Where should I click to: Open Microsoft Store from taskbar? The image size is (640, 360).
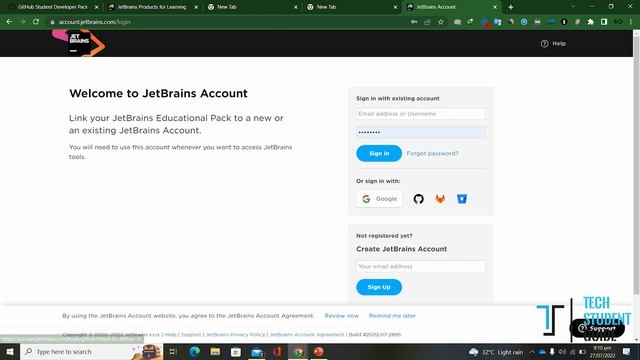(236, 351)
